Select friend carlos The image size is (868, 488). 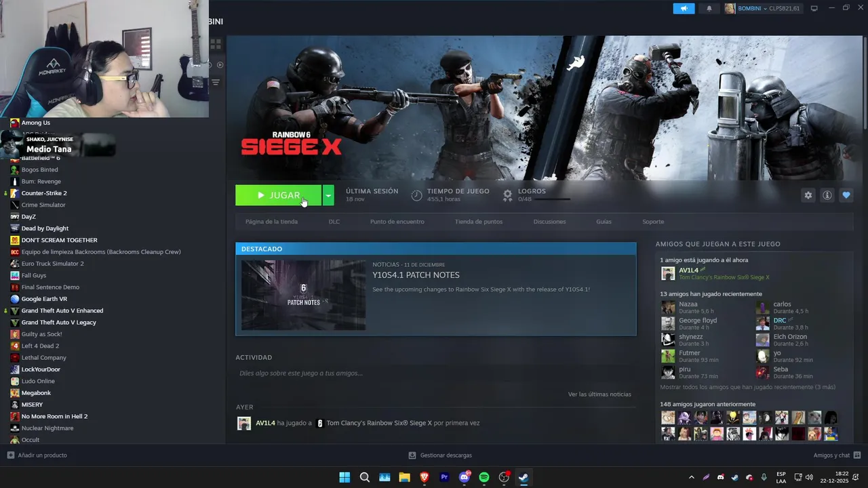[782, 304]
